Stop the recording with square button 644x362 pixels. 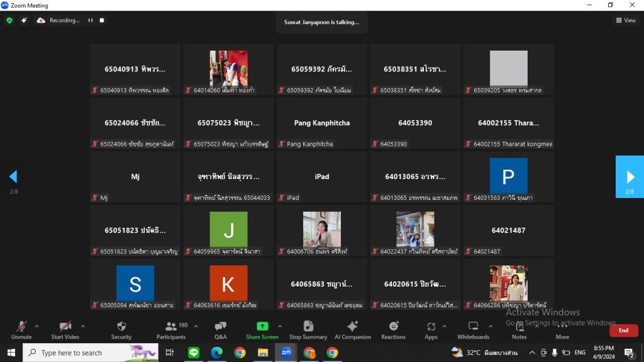coord(102,20)
